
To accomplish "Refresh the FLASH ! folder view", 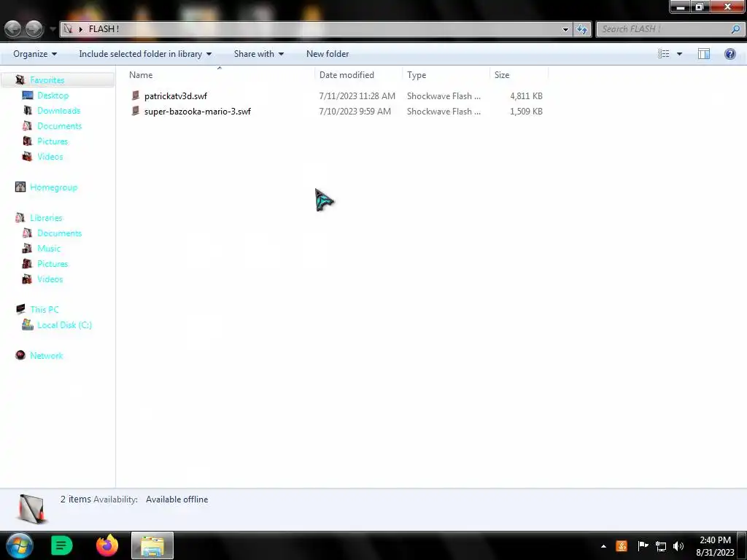I will click(x=582, y=29).
